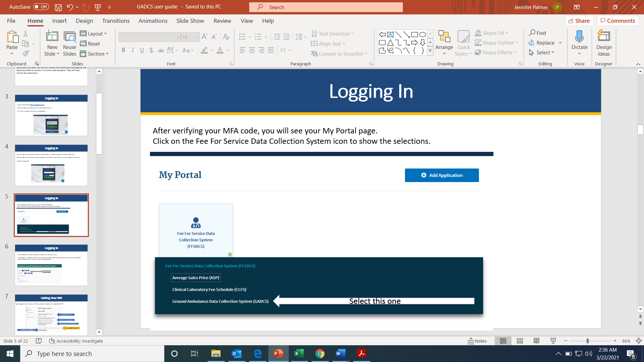
Task: Switch to Slide Sorter view
Action: point(520,341)
